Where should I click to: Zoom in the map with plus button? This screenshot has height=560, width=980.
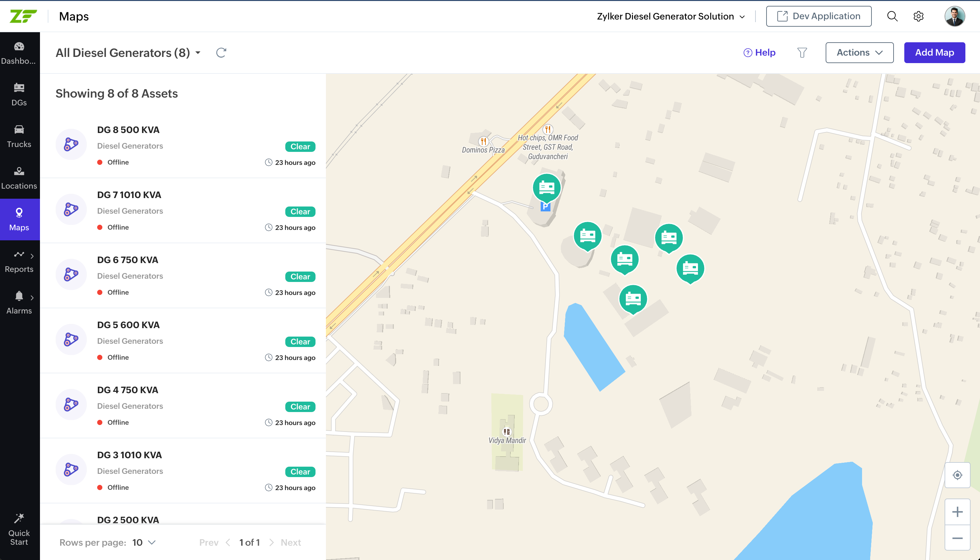click(x=957, y=512)
